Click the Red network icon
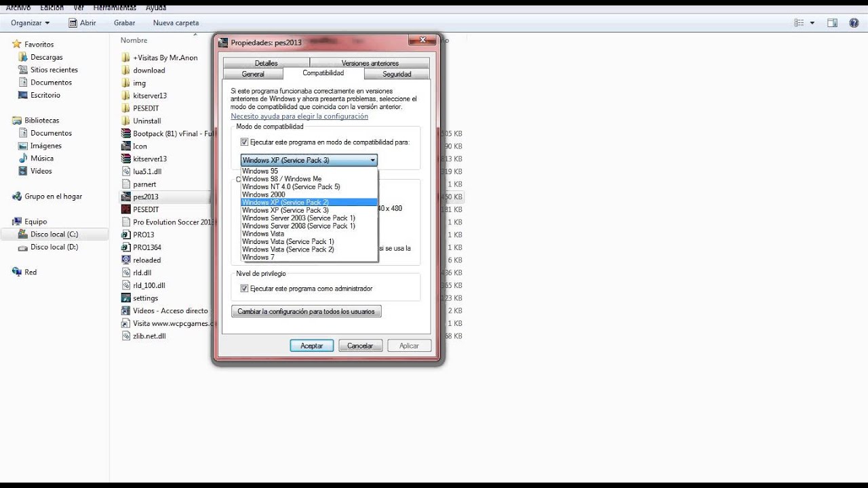 [17, 272]
